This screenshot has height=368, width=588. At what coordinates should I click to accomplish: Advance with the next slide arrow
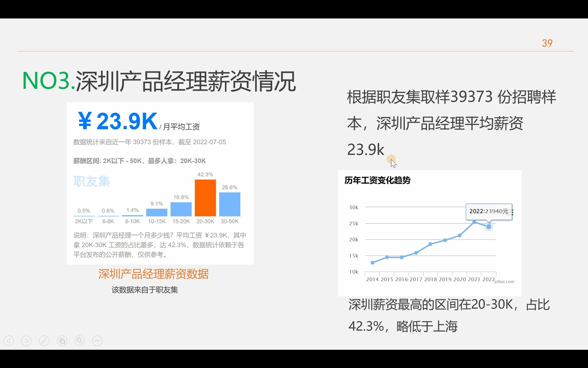(x=27, y=340)
